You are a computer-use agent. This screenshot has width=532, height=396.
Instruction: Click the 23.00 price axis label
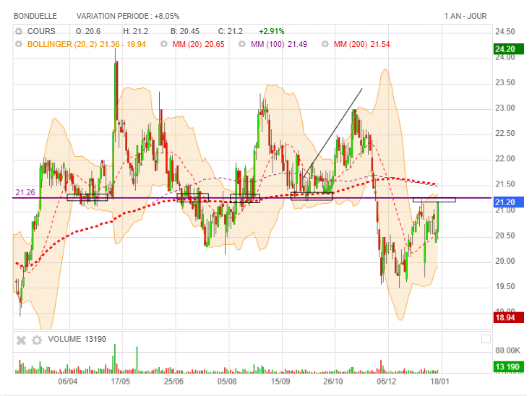[x=505, y=108]
